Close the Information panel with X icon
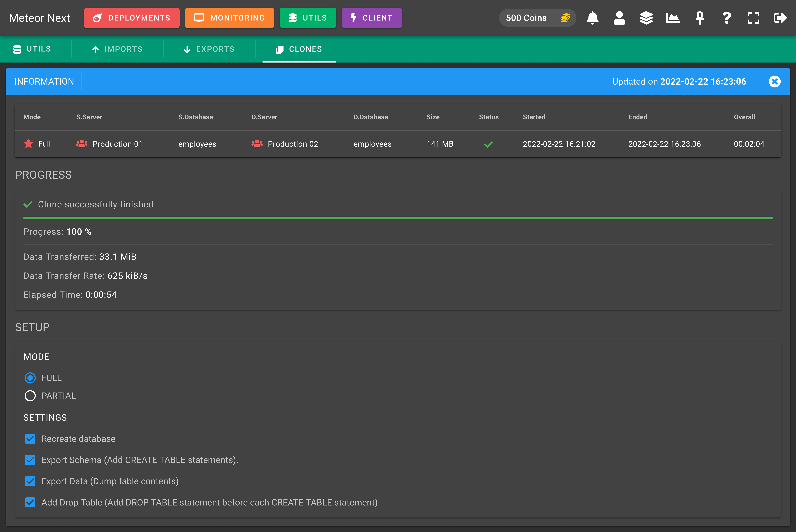The image size is (796, 532). [x=775, y=81]
